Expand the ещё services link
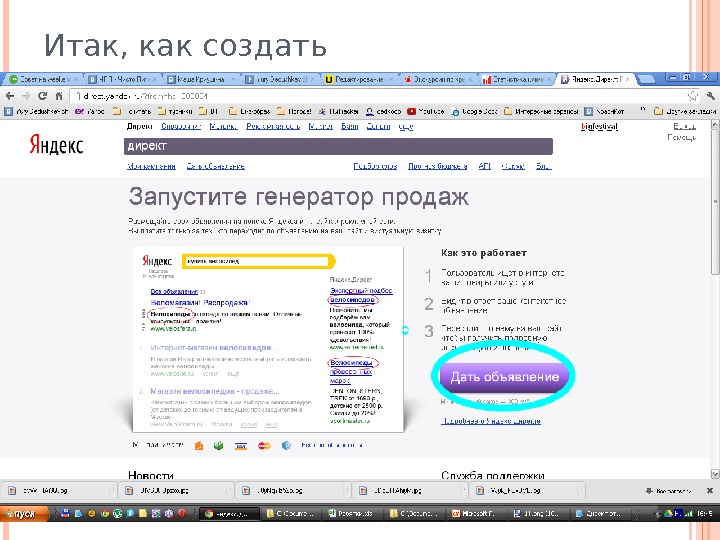 click(x=406, y=126)
